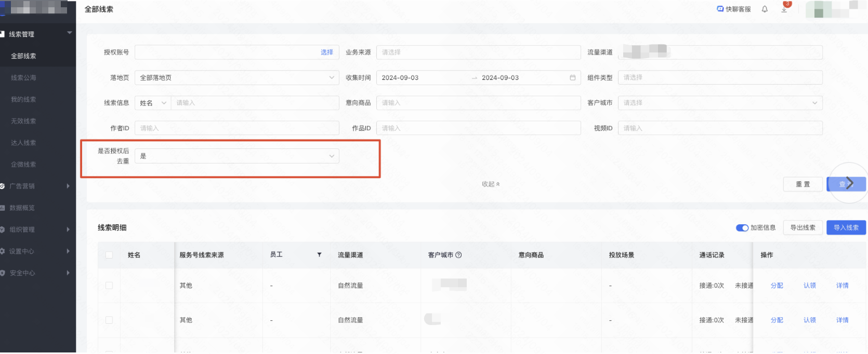The height and width of the screenshot is (354, 868).
Task: Click the 重置 button
Action: coord(803,184)
